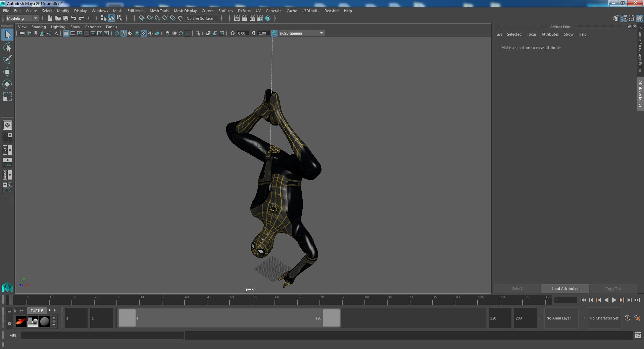The height and width of the screenshot is (349, 644).
Task: Open the Modeling menu set dropdown
Action: (22, 18)
